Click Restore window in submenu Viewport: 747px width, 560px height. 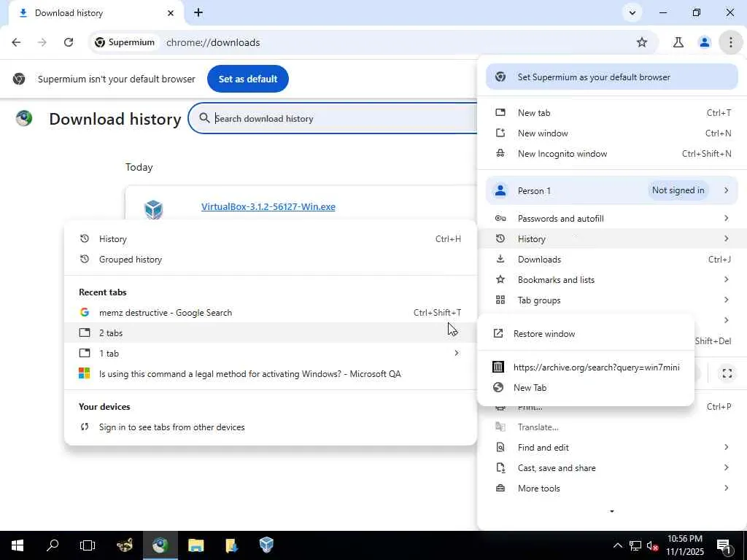coord(586,334)
